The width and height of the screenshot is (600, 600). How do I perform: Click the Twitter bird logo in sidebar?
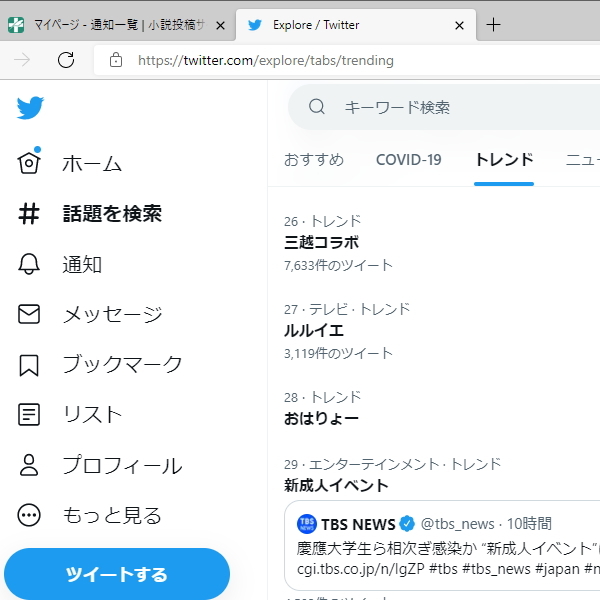[30, 108]
